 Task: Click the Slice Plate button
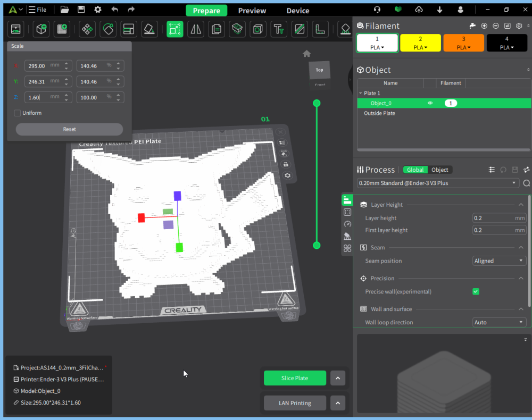[x=295, y=378]
